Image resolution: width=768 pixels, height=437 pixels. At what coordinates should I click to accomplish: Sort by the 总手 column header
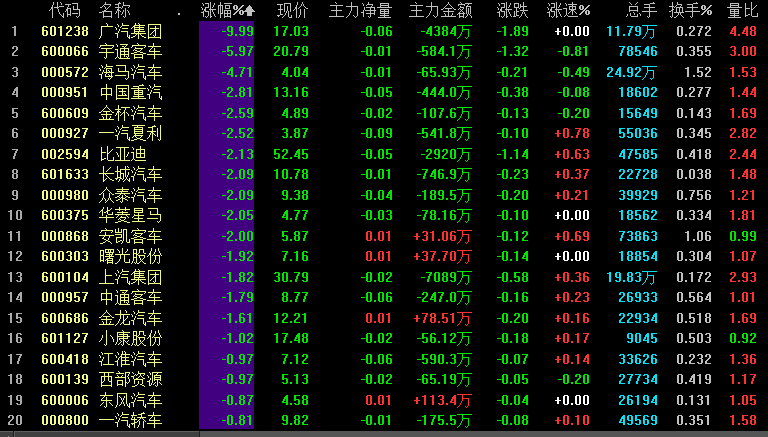(x=641, y=10)
